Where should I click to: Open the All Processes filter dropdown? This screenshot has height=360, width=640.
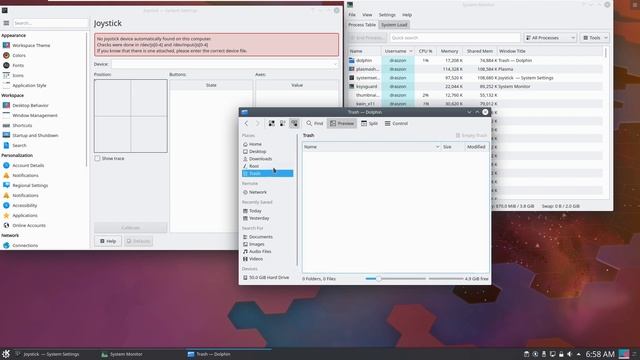pyautogui.click(x=550, y=38)
